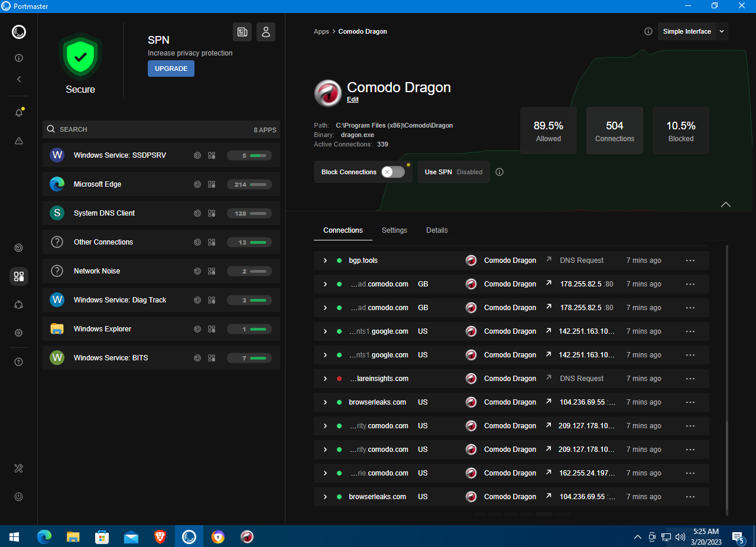Click the System DNS Client 128 connections bar
Screen dimensions: 756x547
pyautogui.click(x=249, y=213)
